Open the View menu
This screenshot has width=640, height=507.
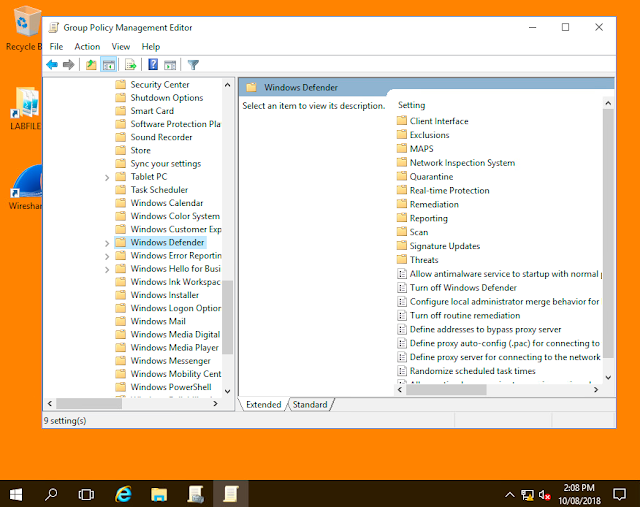[121, 47]
